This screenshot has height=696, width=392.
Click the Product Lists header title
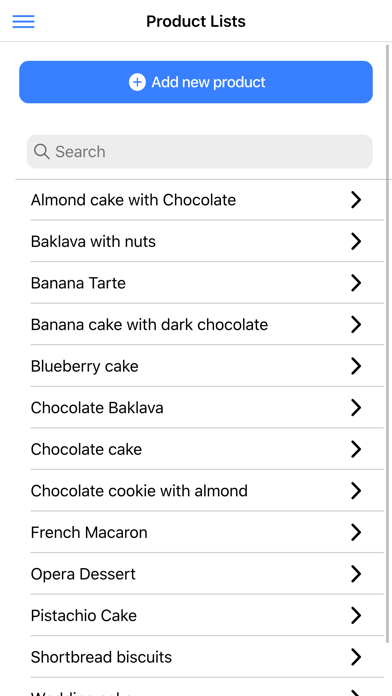point(196,21)
